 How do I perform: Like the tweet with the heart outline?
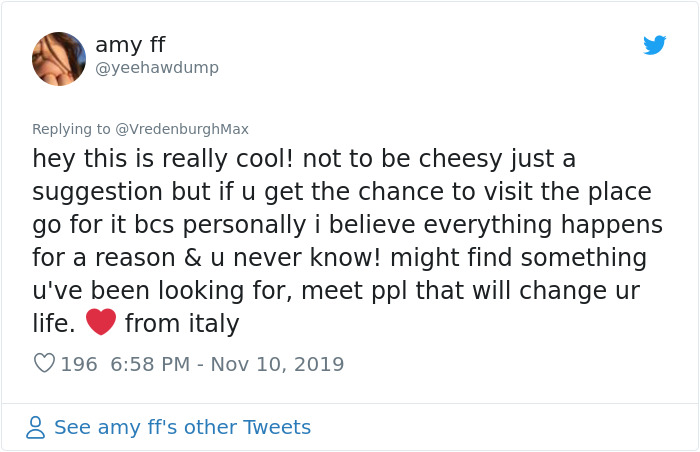click(x=44, y=364)
